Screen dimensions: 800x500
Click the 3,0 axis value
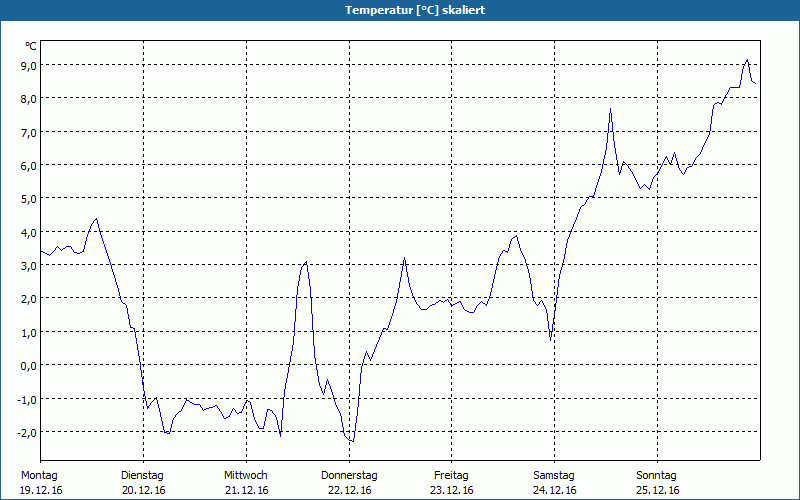[28, 266]
